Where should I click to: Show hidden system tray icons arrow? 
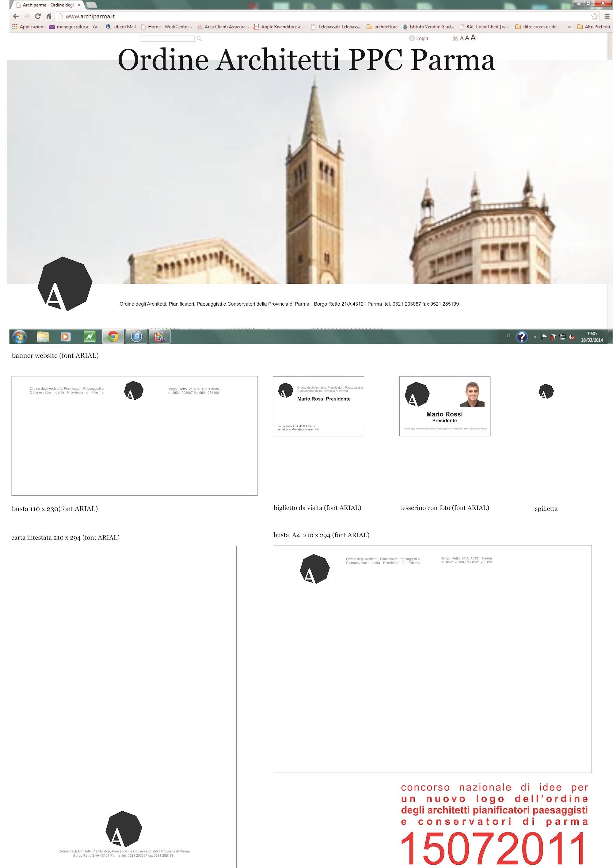pyautogui.click(x=535, y=337)
